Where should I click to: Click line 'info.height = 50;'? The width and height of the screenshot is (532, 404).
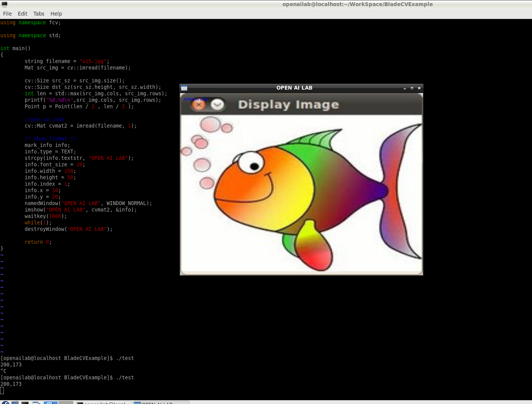[50, 177]
